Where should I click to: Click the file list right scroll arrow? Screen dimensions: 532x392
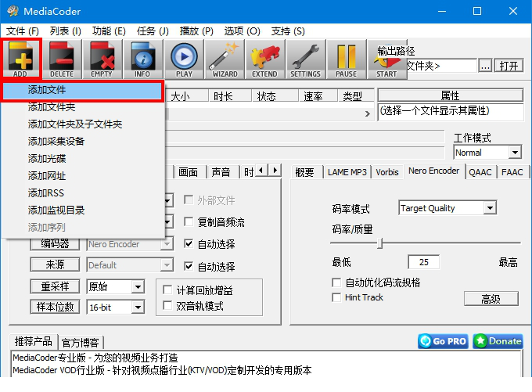pyautogui.click(x=368, y=113)
